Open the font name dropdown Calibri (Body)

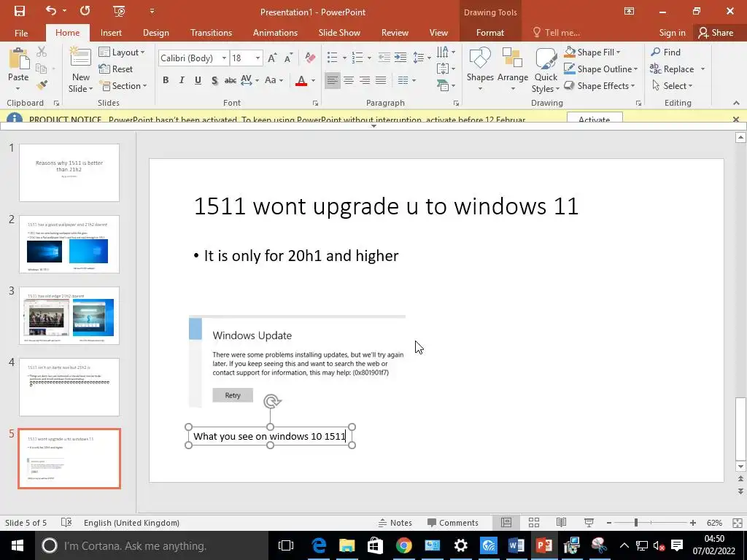[x=224, y=58]
